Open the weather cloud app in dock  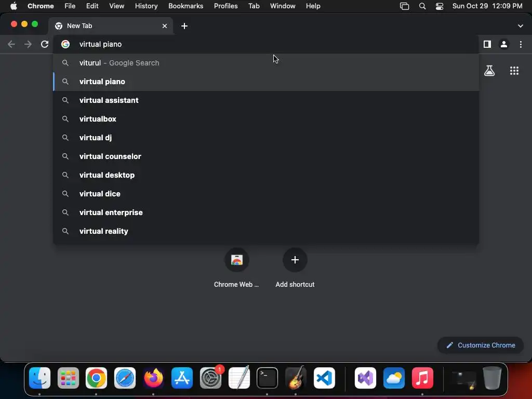(x=394, y=378)
